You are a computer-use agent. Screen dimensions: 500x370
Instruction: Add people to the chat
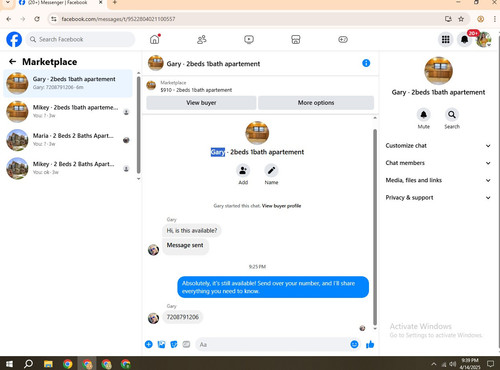243,171
